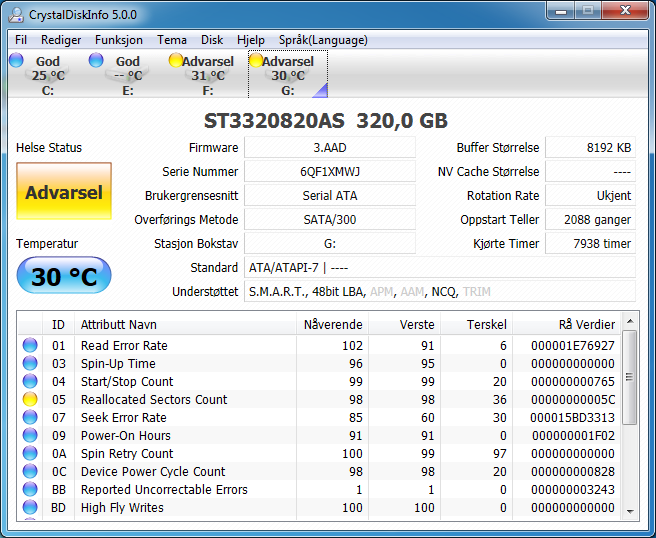Click the Oppstart Teller field 2088 ganger
Screen dimensions: 656x538
(x=590, y=220)
